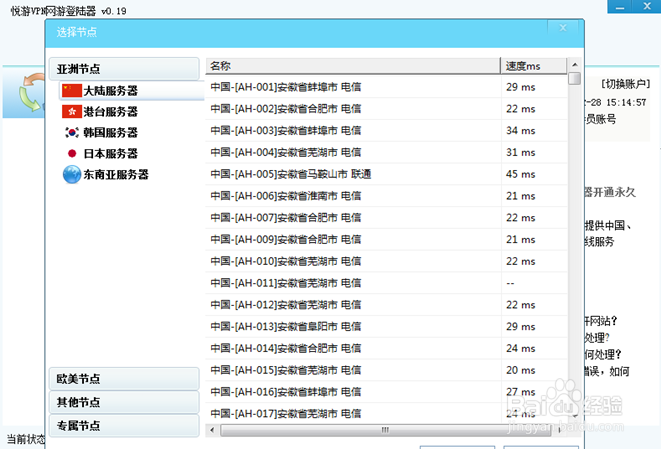Expand the 欧美节点 group
Screen dimensions: 661x449
124,379
